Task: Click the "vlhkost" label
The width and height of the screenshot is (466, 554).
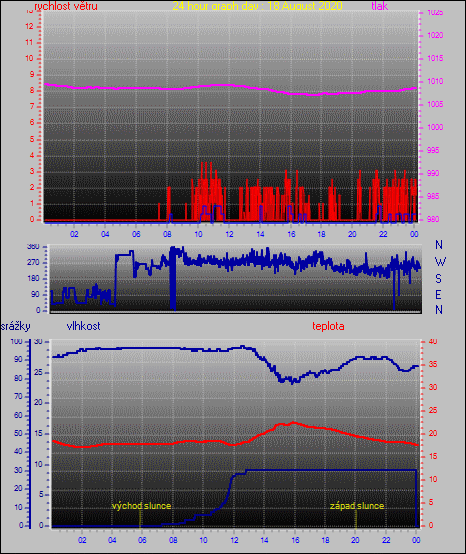Action: pos(83,326)
